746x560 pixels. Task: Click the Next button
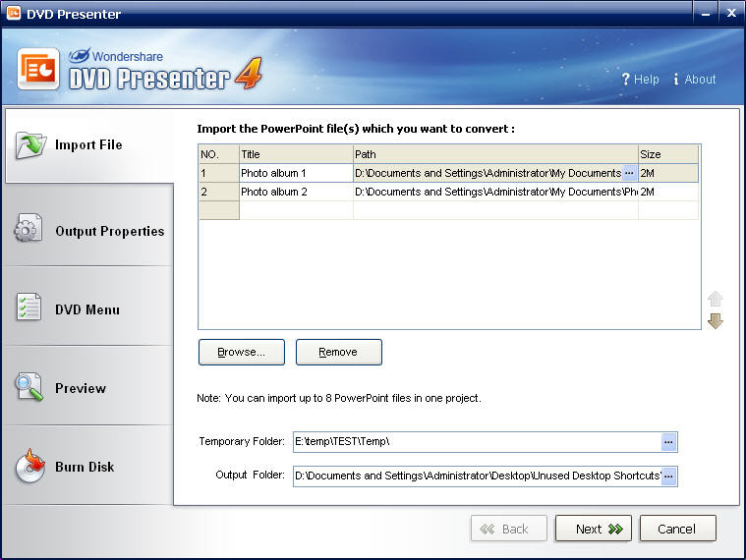(594, 529)
